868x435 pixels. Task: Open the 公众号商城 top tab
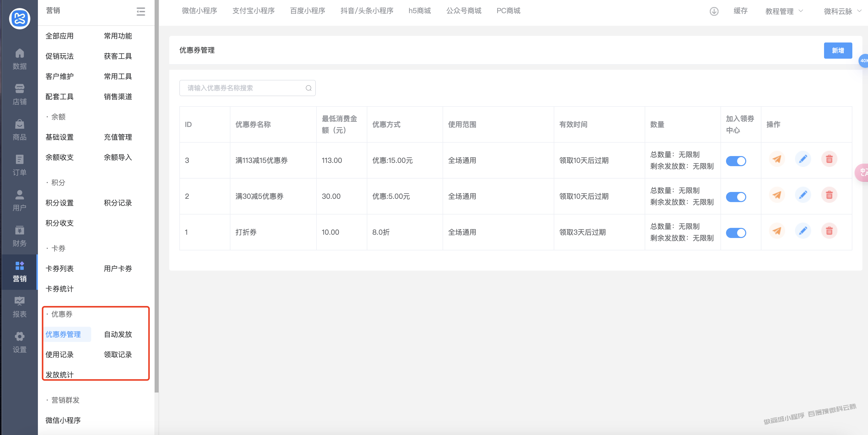tap(464, 11)
